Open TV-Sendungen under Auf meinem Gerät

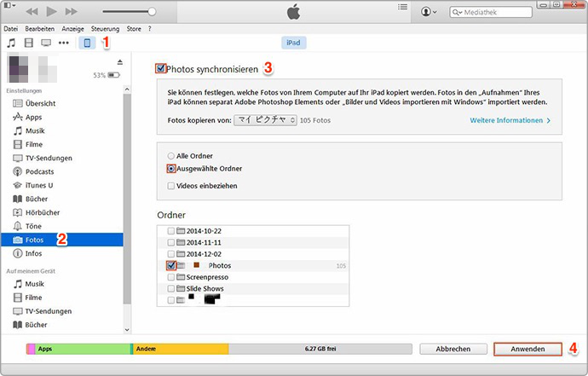(62, 311)
